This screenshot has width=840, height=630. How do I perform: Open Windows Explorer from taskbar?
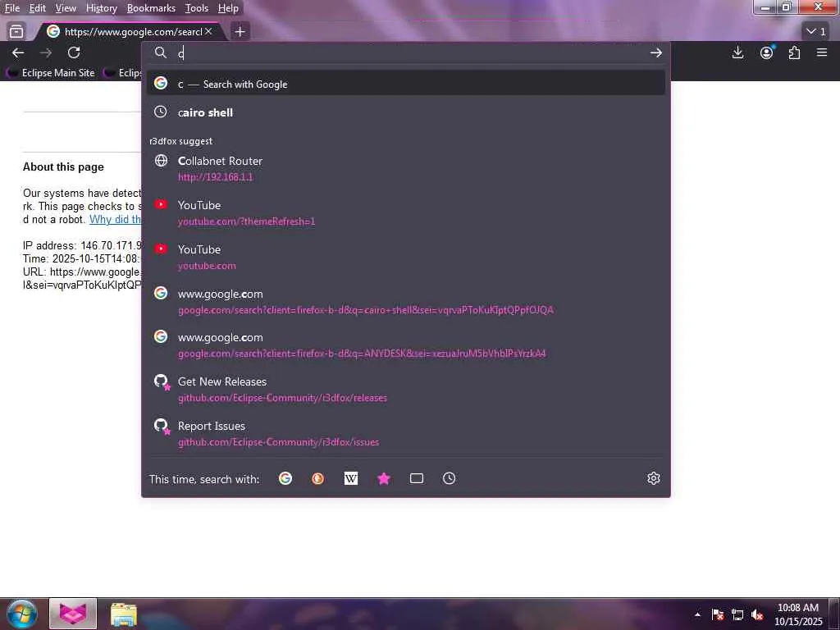tap(124, 614)
